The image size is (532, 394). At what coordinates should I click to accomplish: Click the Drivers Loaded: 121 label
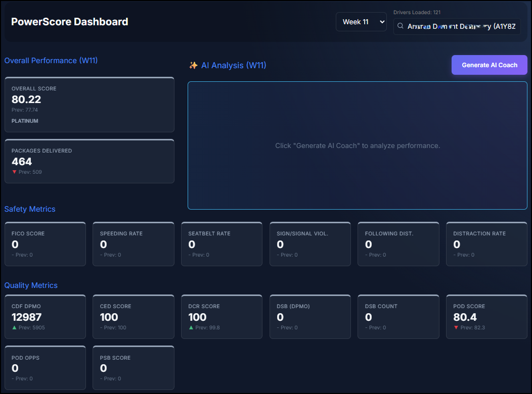point(417,12)
